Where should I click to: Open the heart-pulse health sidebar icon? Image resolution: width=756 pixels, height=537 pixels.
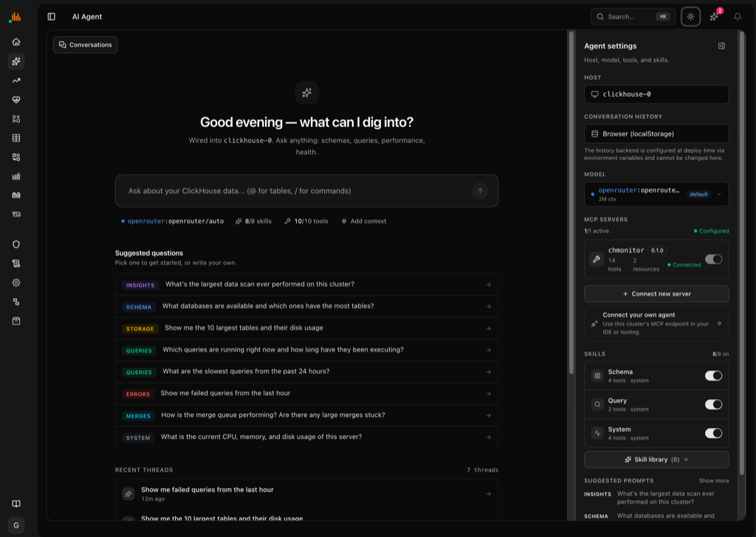click(x=16, y=100)
